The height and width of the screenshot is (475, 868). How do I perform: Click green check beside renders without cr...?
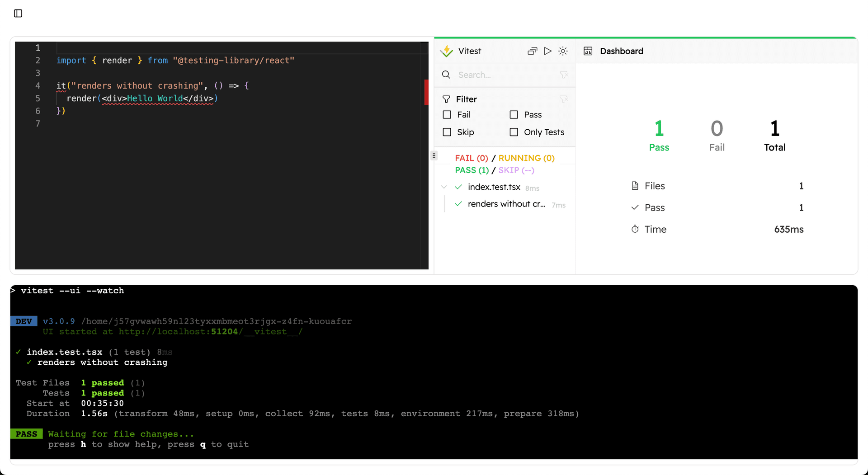[458, 204]
